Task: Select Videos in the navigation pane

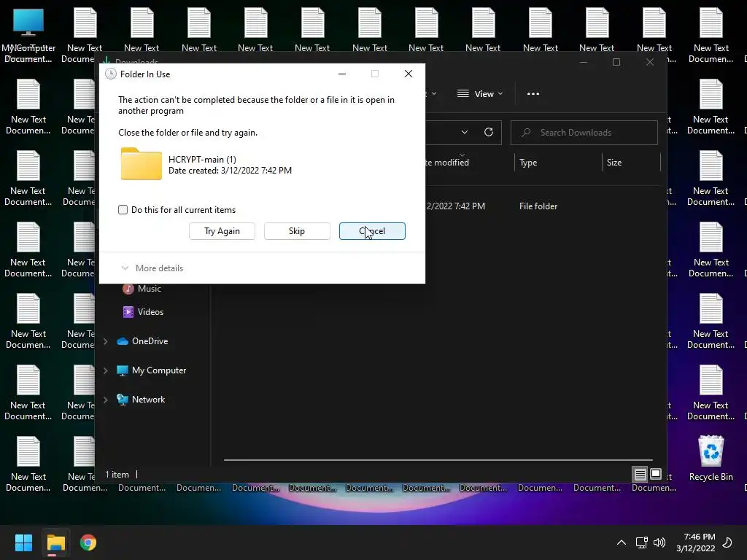Action: coord(144,312)
